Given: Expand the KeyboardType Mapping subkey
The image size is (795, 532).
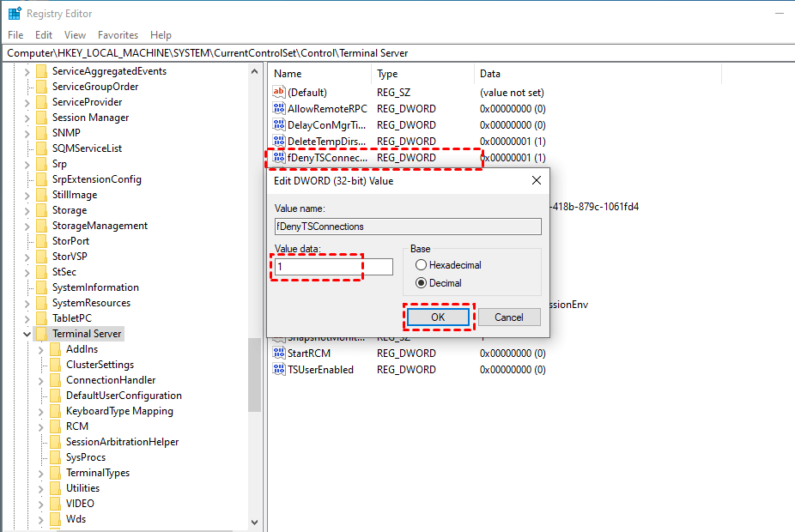Looking at the screenshot, I should 41,411.
